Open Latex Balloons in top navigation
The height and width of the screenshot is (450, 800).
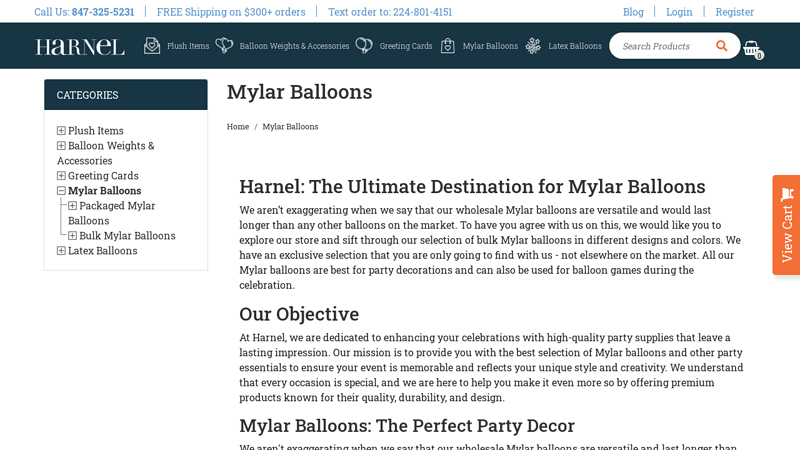click(x=574, y=46)
